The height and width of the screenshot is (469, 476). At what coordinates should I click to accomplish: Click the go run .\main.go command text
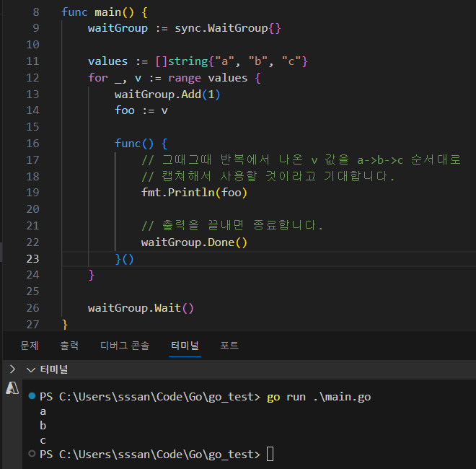click(x=319, y=397)
